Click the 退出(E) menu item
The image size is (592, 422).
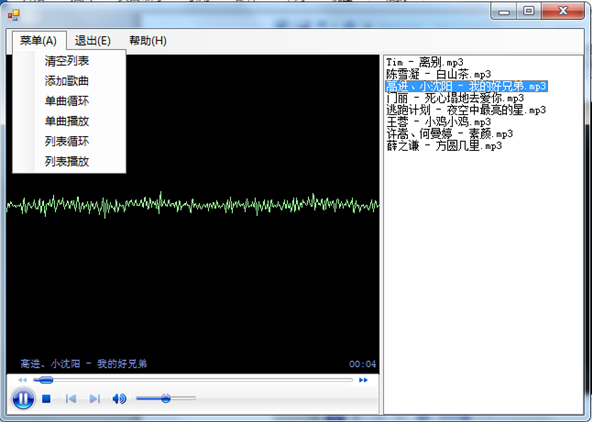(92, 40)
